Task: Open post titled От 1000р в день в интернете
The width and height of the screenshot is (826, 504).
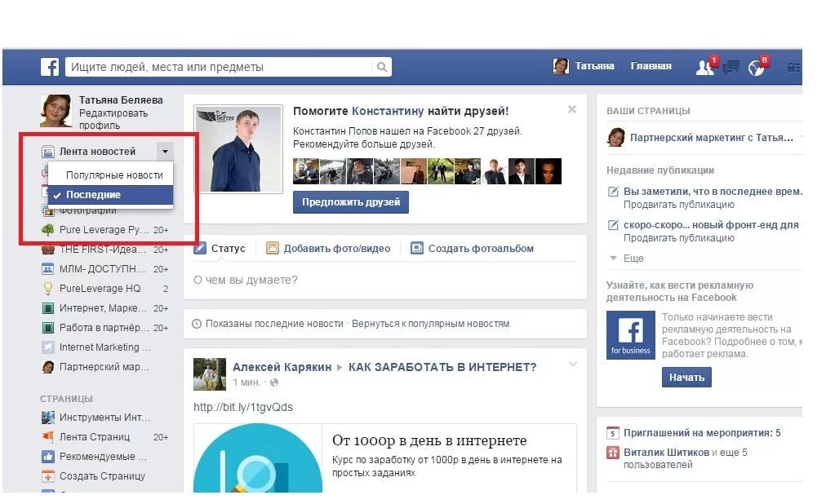Action: pyautogui.click(x=429, y=440)
